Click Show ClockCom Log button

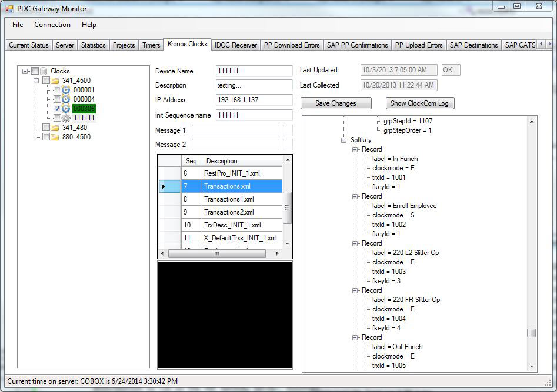click(x=420, y=103)
